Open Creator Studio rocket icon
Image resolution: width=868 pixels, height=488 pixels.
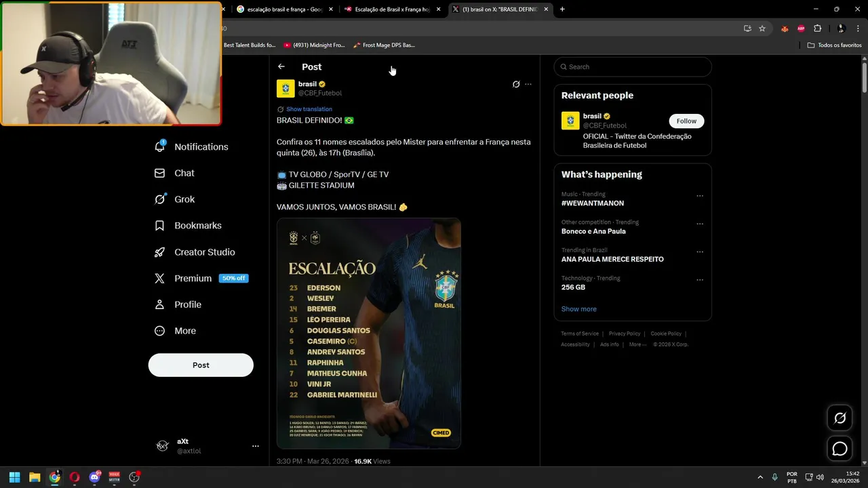tap(160, 252)
